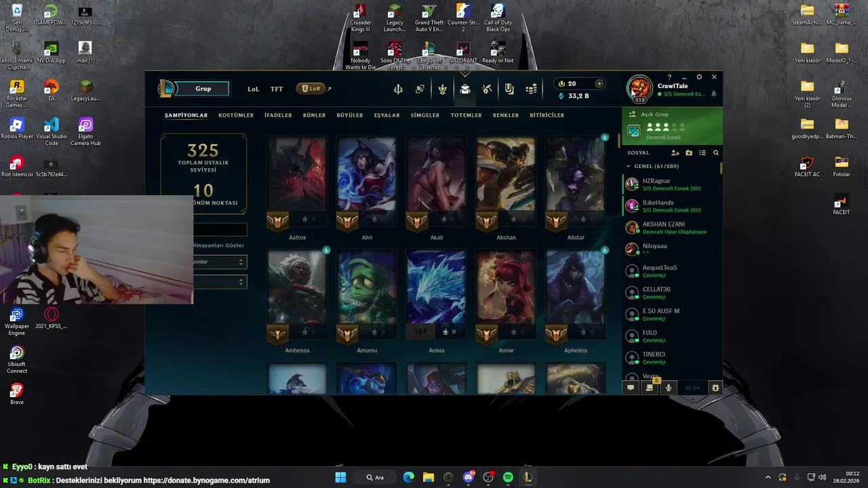
Task: Open the card-swap icon beside the trident
Action: pyautogui.click(x=420, y=89)
